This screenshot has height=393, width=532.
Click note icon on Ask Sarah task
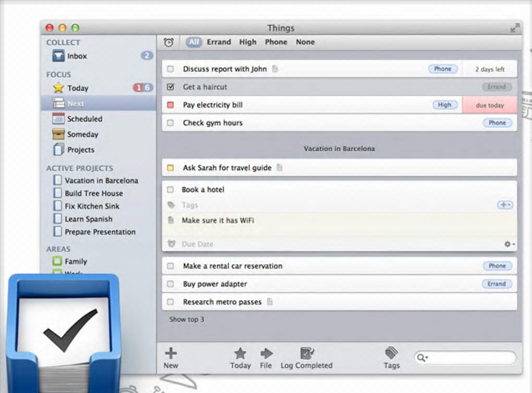click(x=280, y=167)
